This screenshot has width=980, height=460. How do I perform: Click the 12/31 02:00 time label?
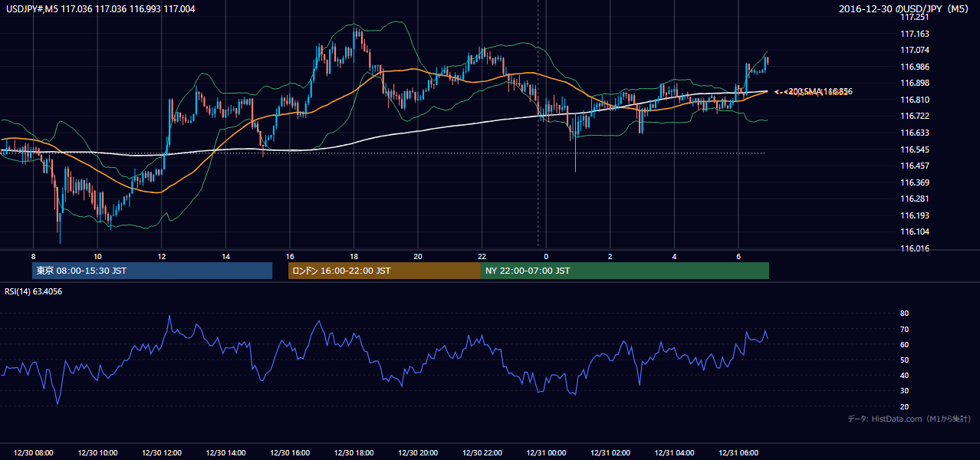click(610, 453)
